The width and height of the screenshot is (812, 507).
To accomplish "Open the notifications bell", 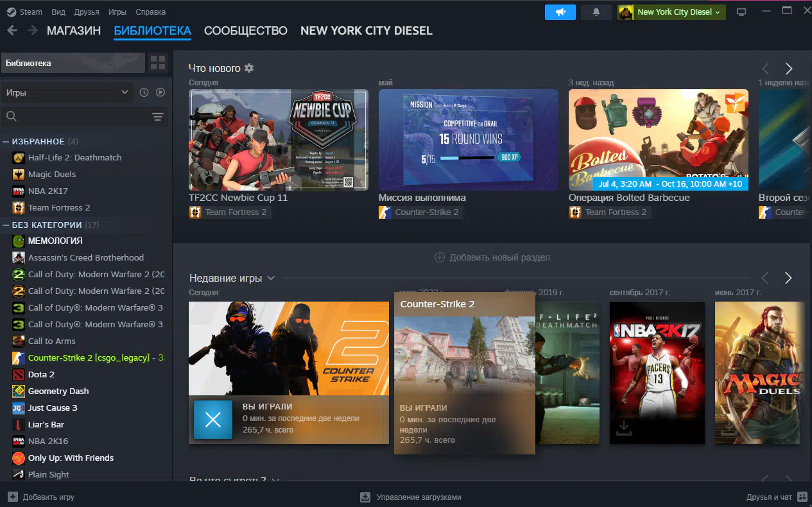I will coord(596,12).
